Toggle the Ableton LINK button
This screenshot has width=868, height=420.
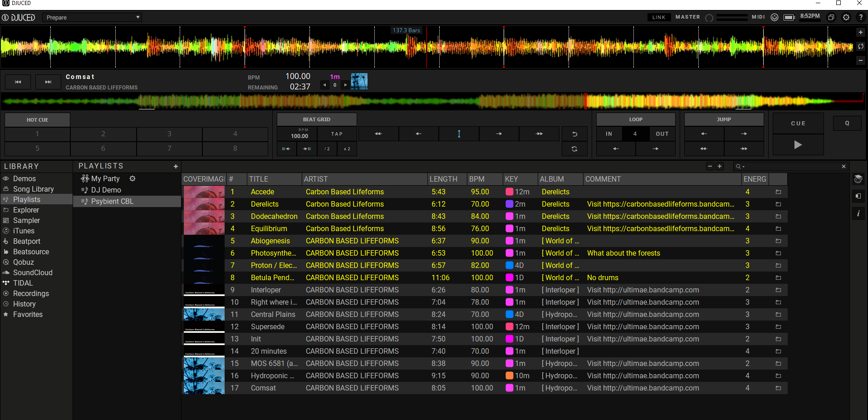658,17
